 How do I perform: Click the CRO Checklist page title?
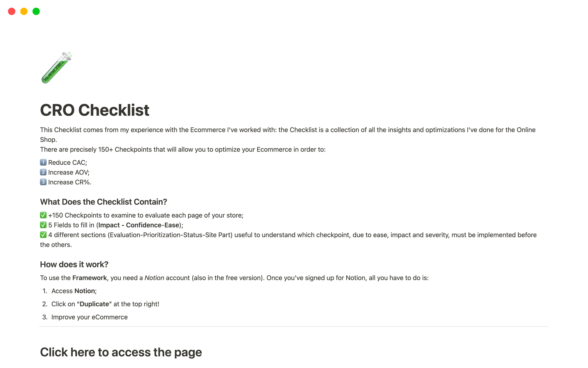(95, 110)
